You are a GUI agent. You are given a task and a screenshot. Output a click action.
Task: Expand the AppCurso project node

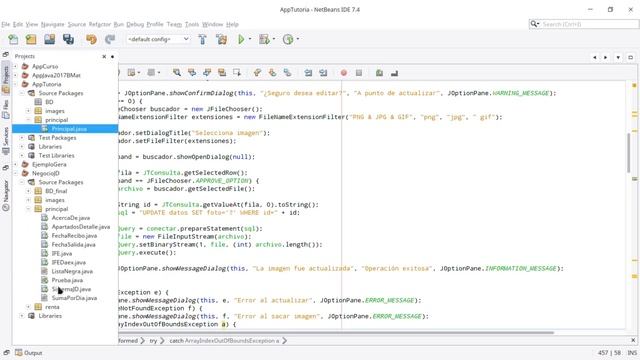16,66
